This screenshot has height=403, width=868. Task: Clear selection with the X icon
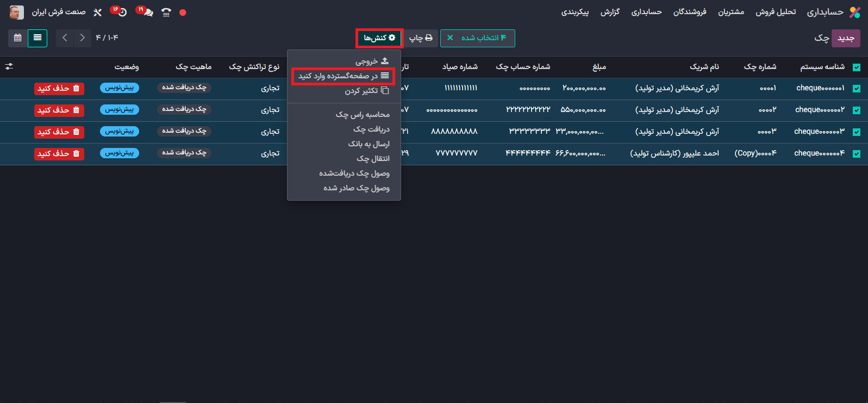(450, 38)
